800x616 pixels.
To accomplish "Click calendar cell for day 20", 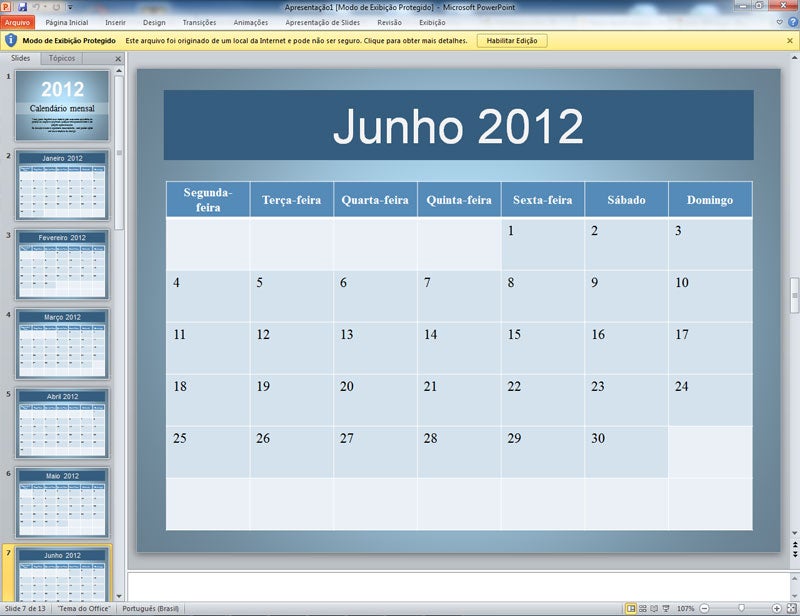I will point(375,400).
